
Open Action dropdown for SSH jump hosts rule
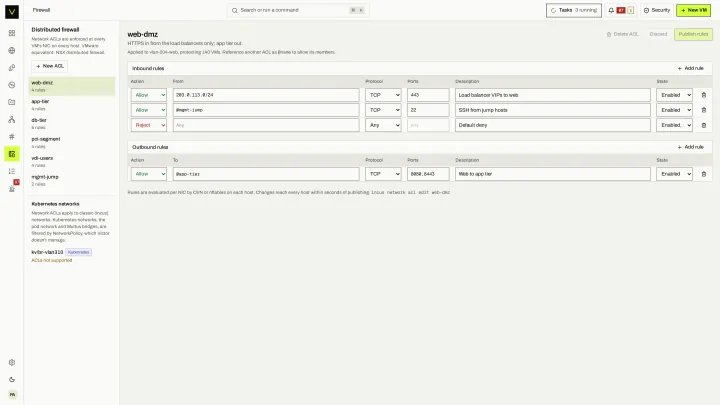click(x=149, y=110)
